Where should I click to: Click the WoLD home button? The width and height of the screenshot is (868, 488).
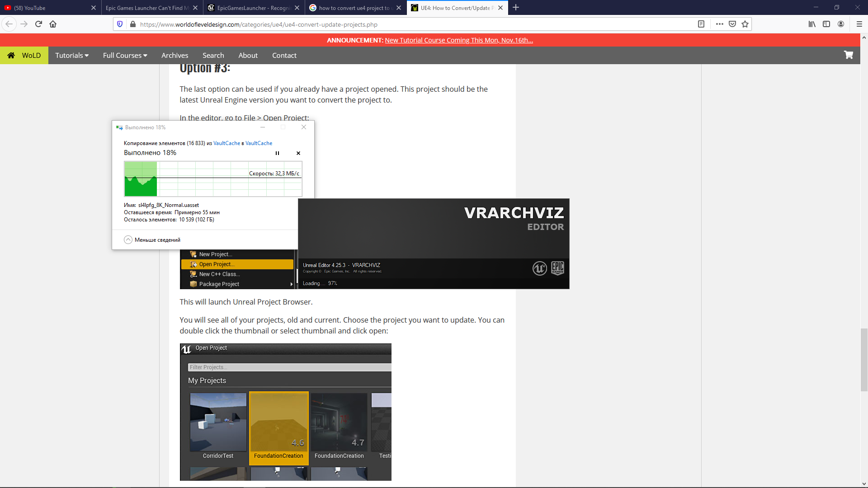click(24, 55)
